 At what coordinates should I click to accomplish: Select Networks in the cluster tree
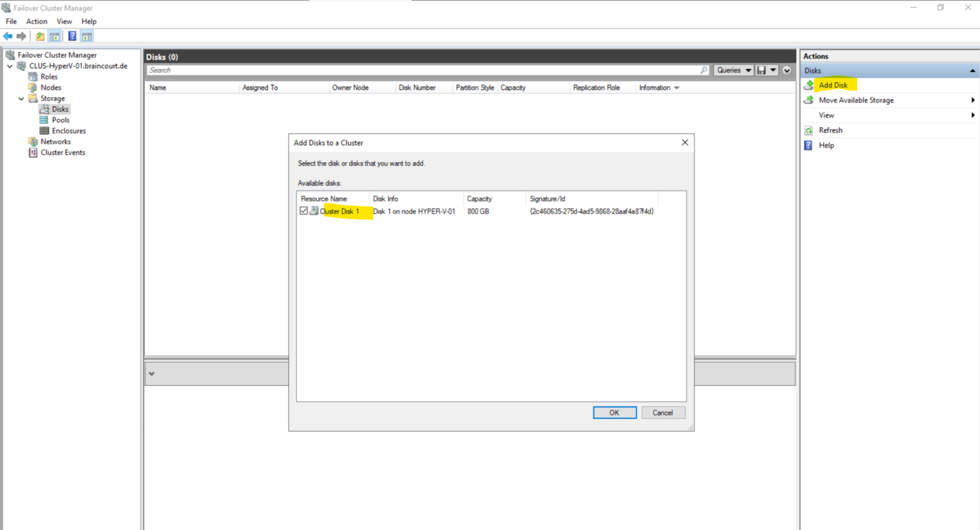pyautogui.click(x=54, y=141)
